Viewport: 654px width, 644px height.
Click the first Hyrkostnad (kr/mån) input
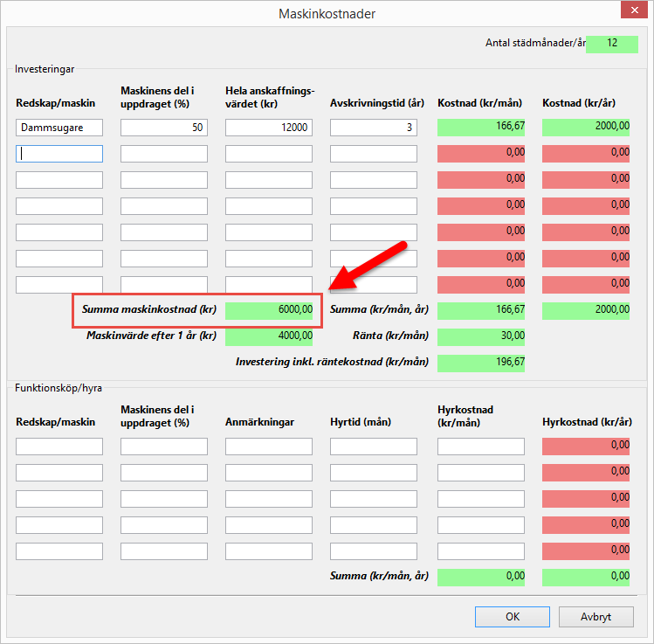[481, 447]
